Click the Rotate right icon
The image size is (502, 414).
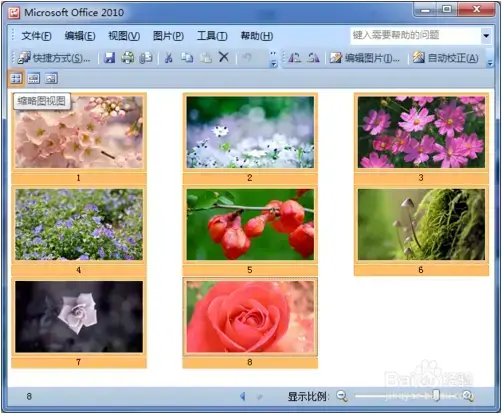click(313, 58)
